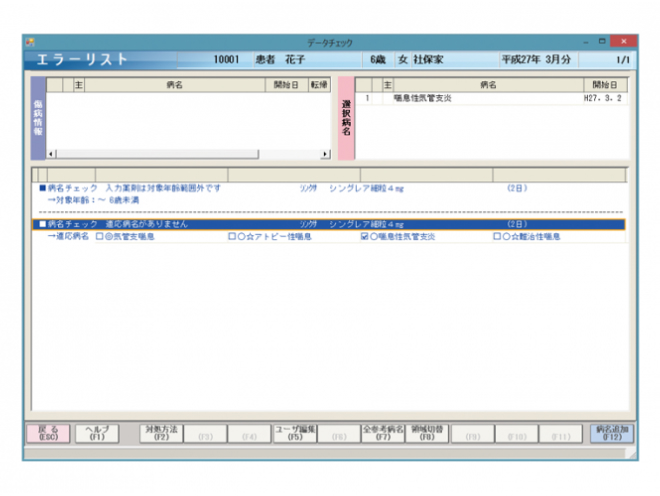Click right arrow of 傷病情報 scrollbar
The width and height of the screenshot is (660, 496).
tap(325, 154)
